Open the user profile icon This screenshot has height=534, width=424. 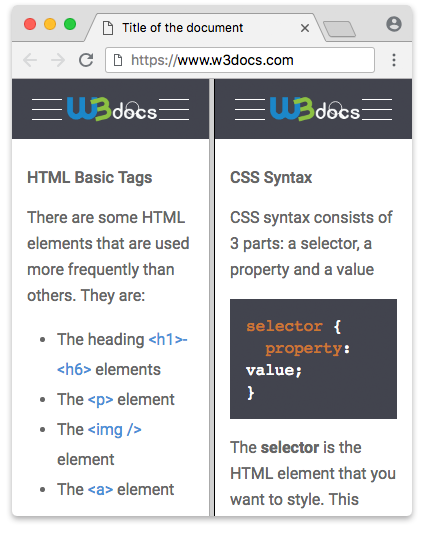[394, 24]
